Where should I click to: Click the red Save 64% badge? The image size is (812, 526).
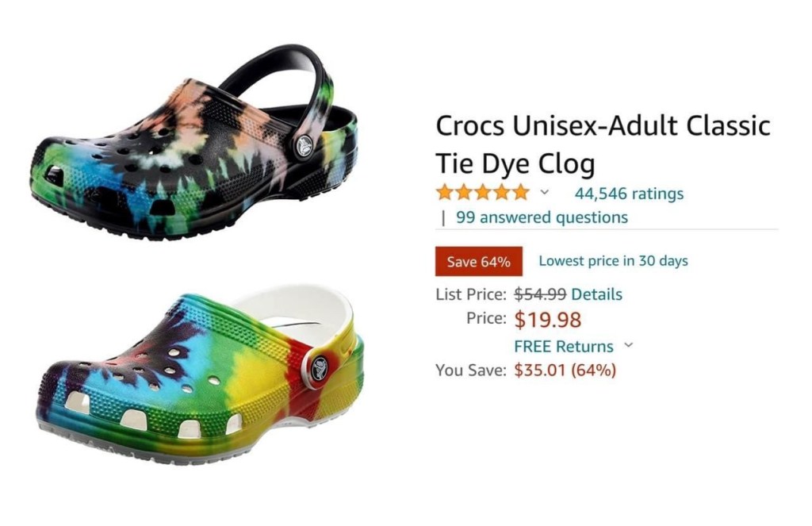(479, 262)
